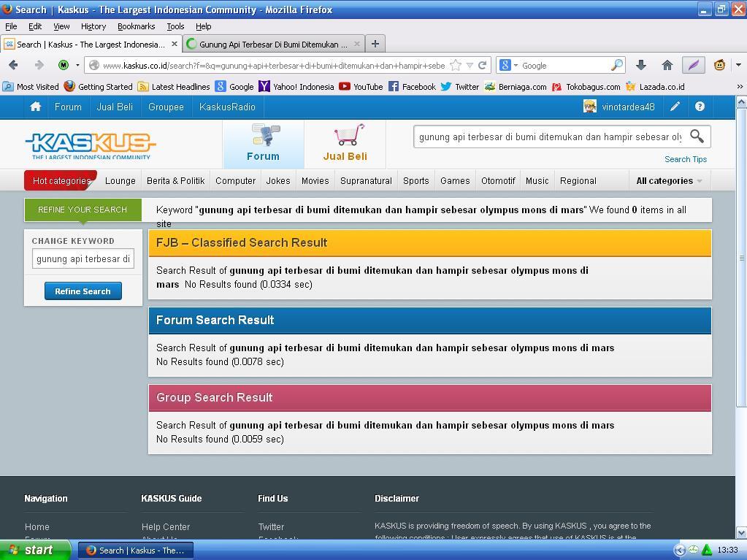
Task: Open the Regional category
Action: (x=578, y=181)
